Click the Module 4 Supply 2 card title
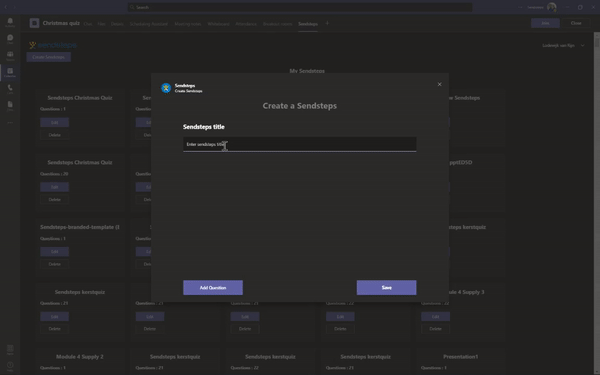This screenshot has height=375, width=600. [x=80, y=357]
